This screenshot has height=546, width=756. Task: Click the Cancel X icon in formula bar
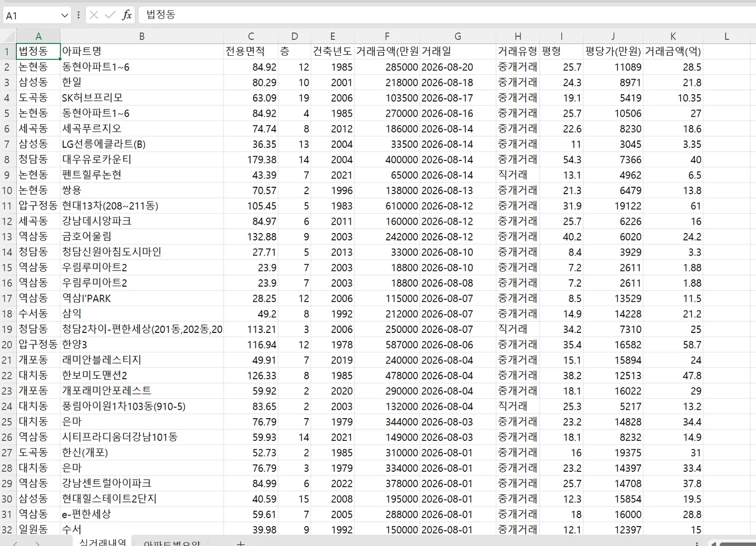coord(94,15)
